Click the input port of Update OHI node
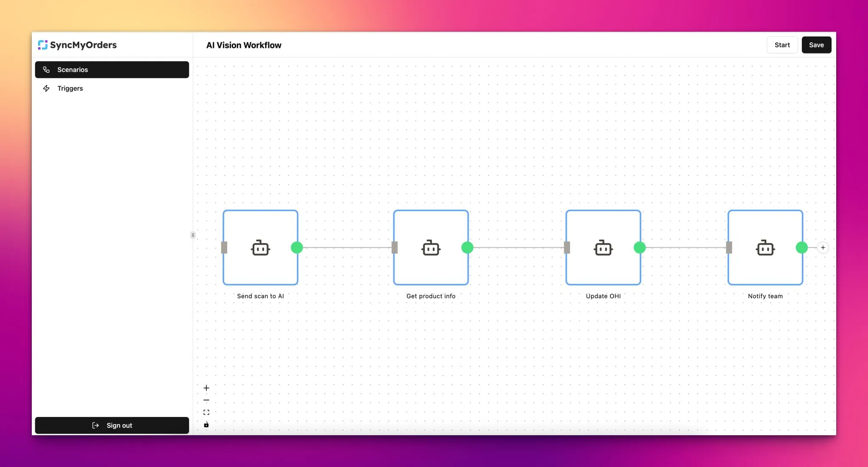Screen dimensions: 868x467 tap(567, 248)
